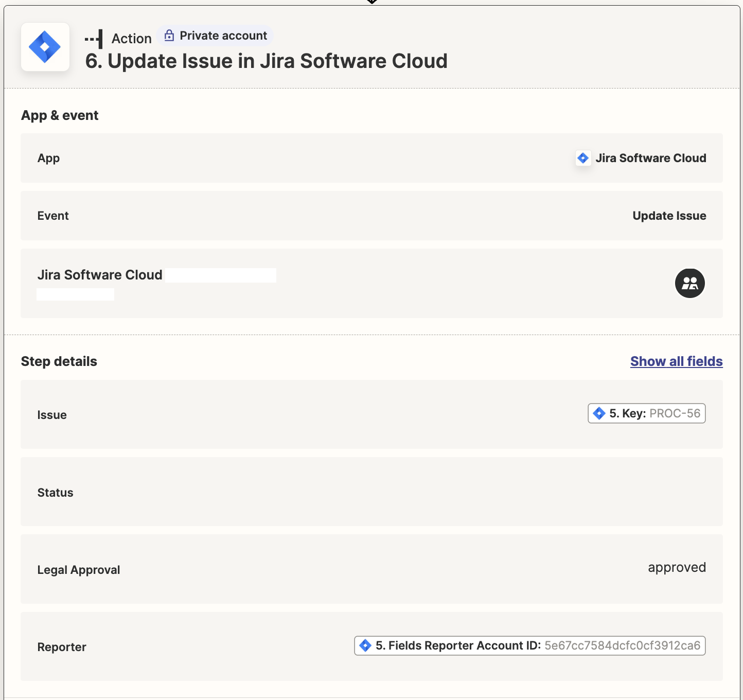Screen dimensions: 743x700
Task: Click the empty Status field row
Action: click(371, 492)
